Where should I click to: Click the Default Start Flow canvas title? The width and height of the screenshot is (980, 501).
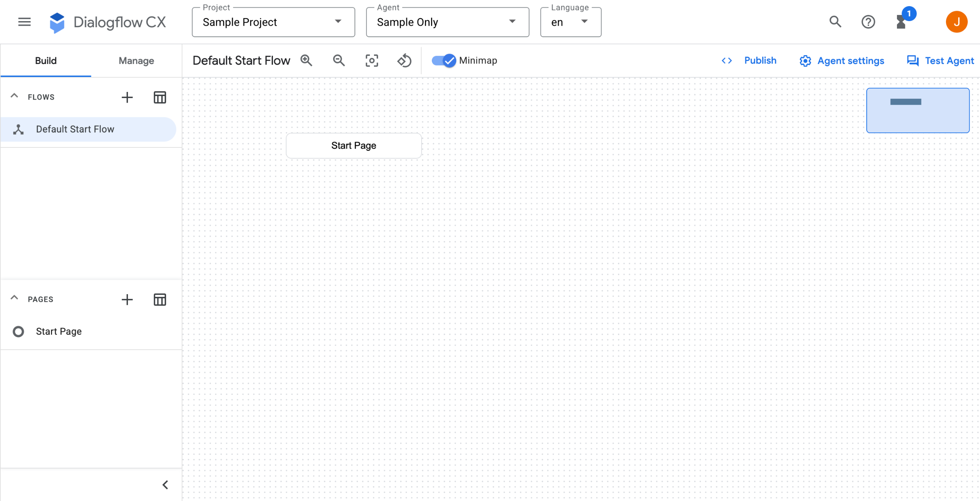click(x=242, y=61)
